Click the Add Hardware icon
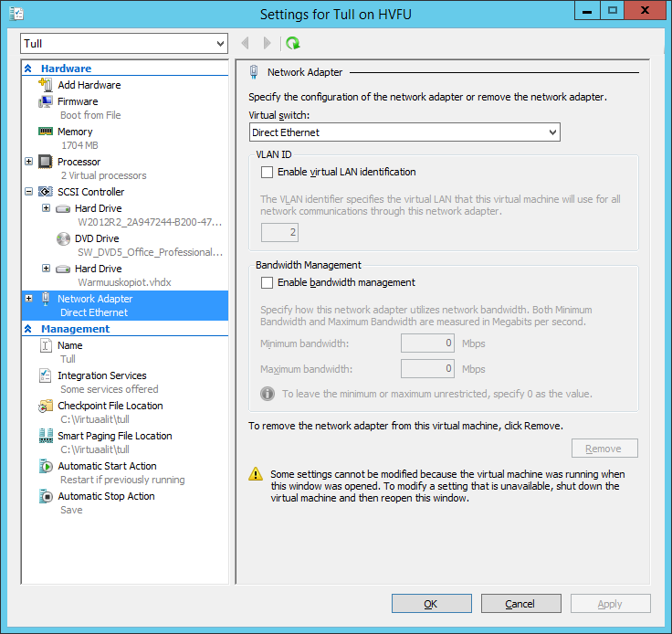The height and width of the screenshot is (634, 672). (x=46, y=85)
